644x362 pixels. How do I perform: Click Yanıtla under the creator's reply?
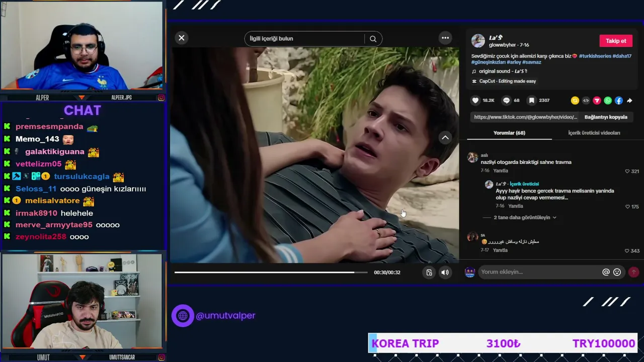[516, 206]
